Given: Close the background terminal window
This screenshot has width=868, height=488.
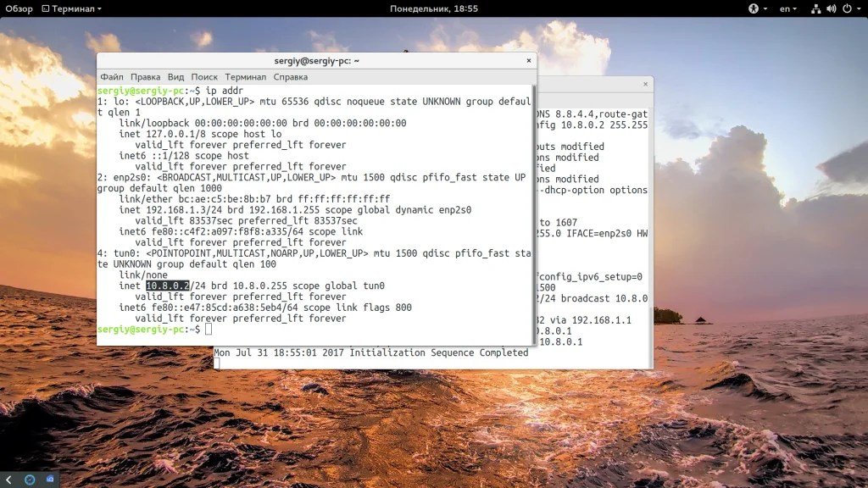Looking at the screenshot, I should coord(645,84).
